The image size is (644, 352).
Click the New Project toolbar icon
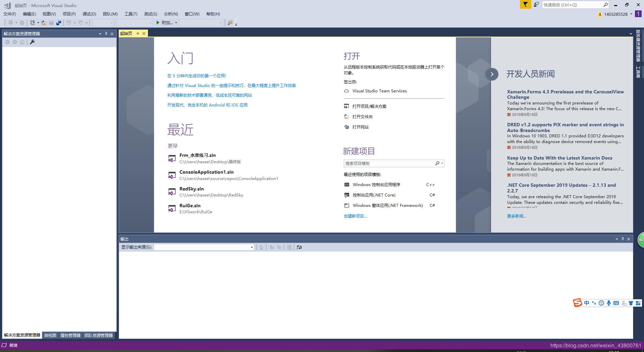33,23
